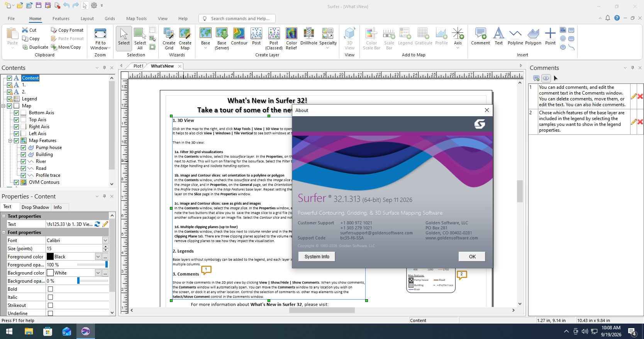The image size is (644, 339).
Task: Click the Search commands and Help field
Action: point(237,19)
